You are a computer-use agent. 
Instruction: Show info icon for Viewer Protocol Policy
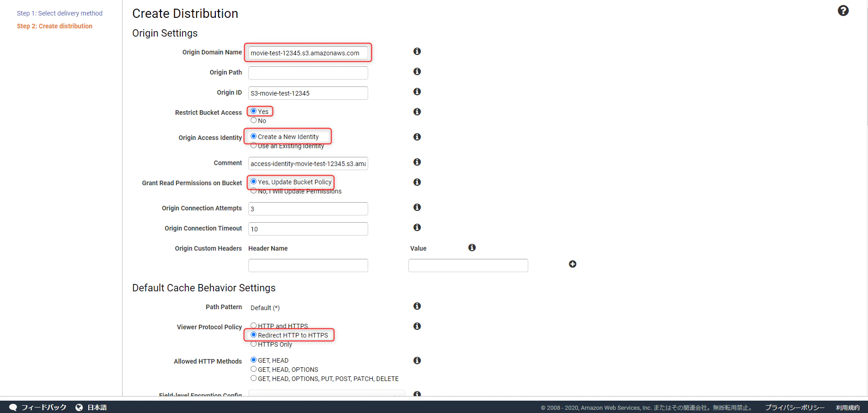click(x=417, y=326)
